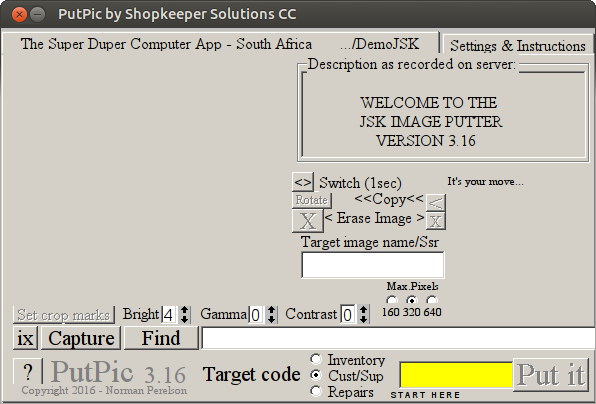
Task: Click the yellow Target code field
Action: click(456, 375)
